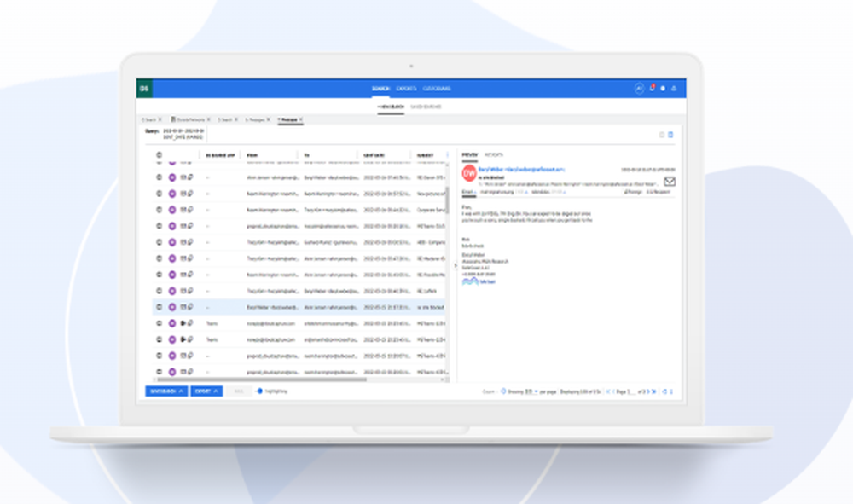Switch to the Preview tab

(469, 155)
